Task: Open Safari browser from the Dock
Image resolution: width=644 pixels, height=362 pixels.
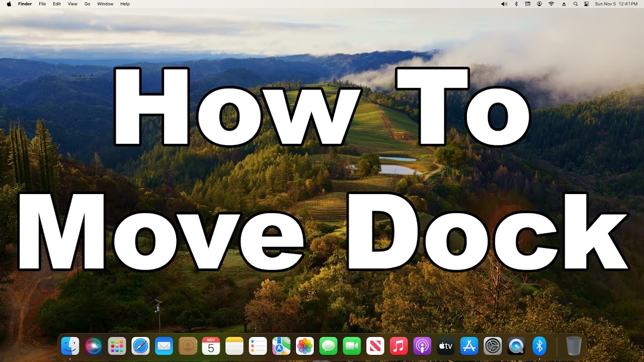Action: [140, 346]
